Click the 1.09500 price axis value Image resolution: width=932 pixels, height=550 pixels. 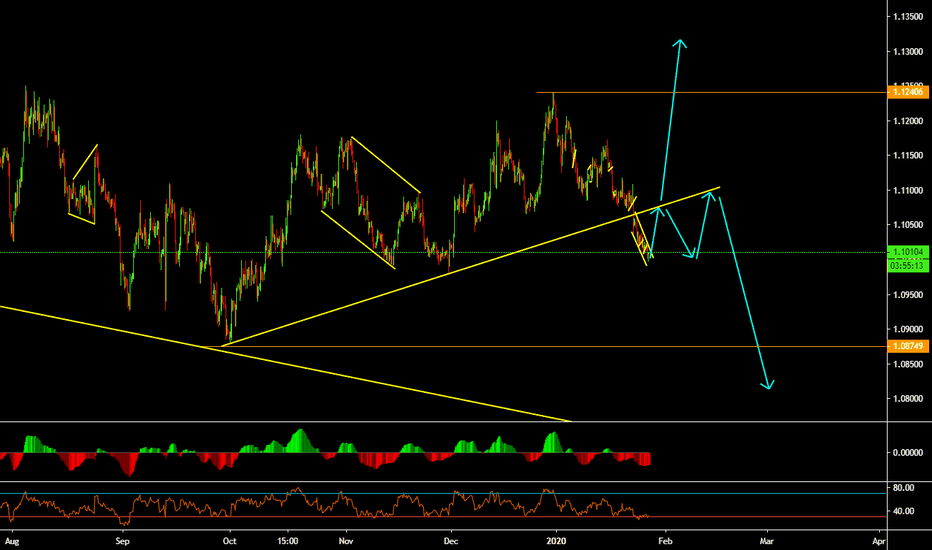(x=908, y=294)
